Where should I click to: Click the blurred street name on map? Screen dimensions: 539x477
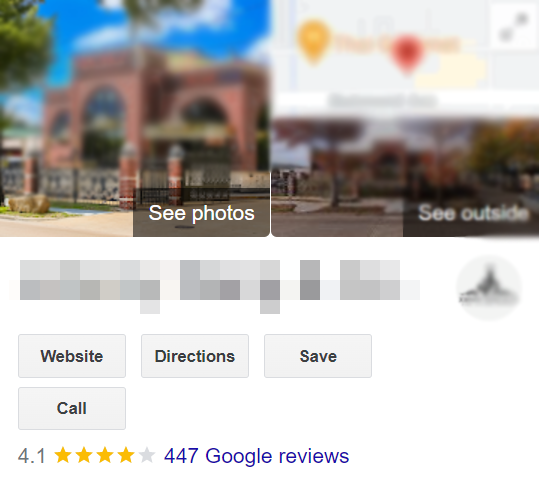coord(383,101)
